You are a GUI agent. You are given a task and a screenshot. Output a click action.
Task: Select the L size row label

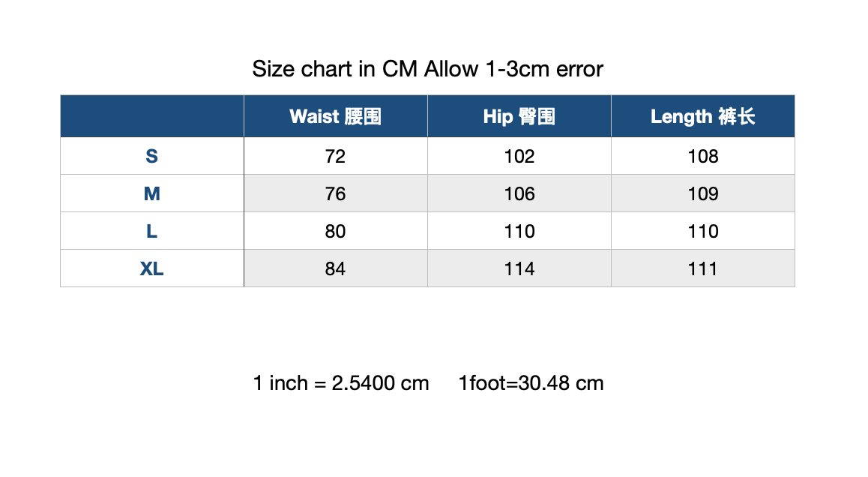pos(151,231)
